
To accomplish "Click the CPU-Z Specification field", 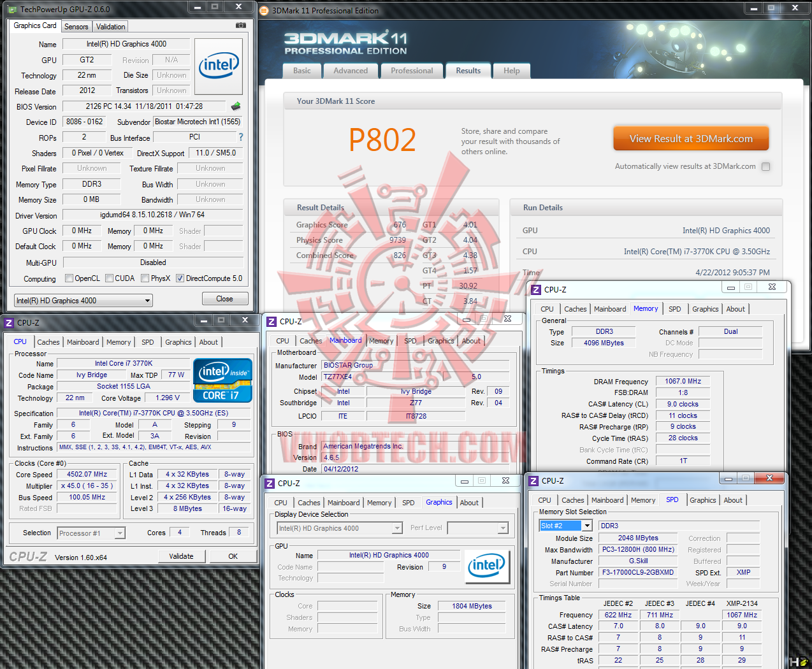I will (154, 413).
